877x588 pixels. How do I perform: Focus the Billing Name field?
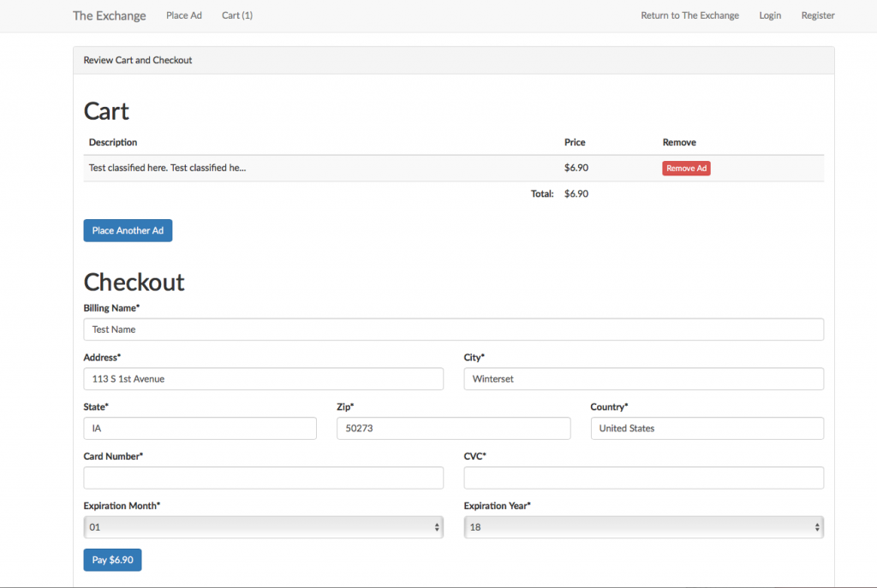point(454,330)
